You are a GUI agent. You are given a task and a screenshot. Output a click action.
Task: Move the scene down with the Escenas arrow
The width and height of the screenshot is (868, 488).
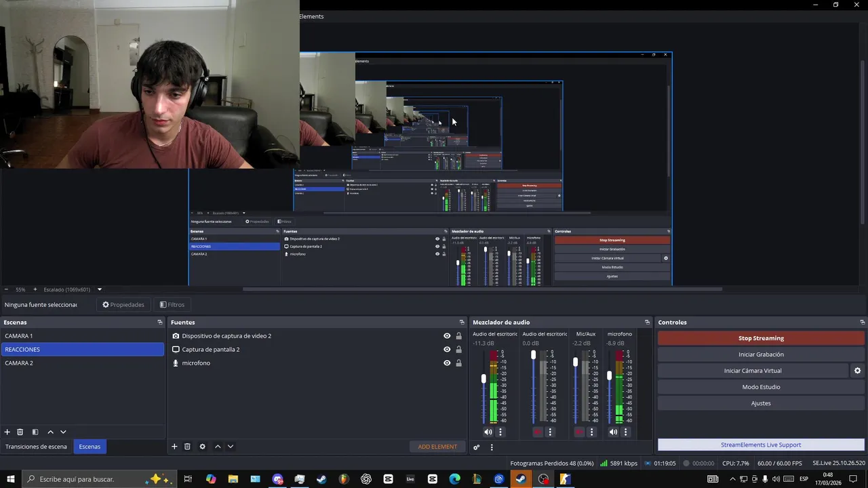pyautogui.click(x=63, y=432)
